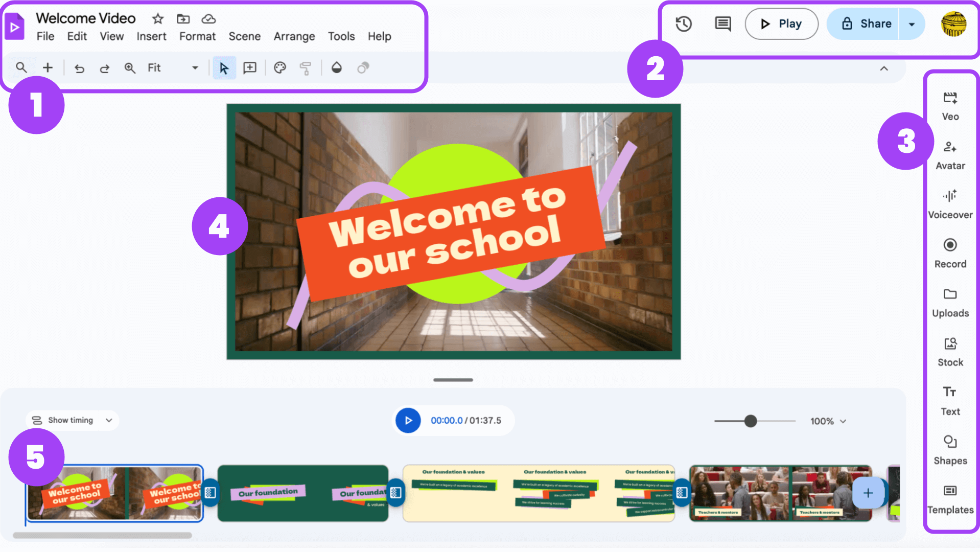Click the undo arrow

click(x=79, y=68)
